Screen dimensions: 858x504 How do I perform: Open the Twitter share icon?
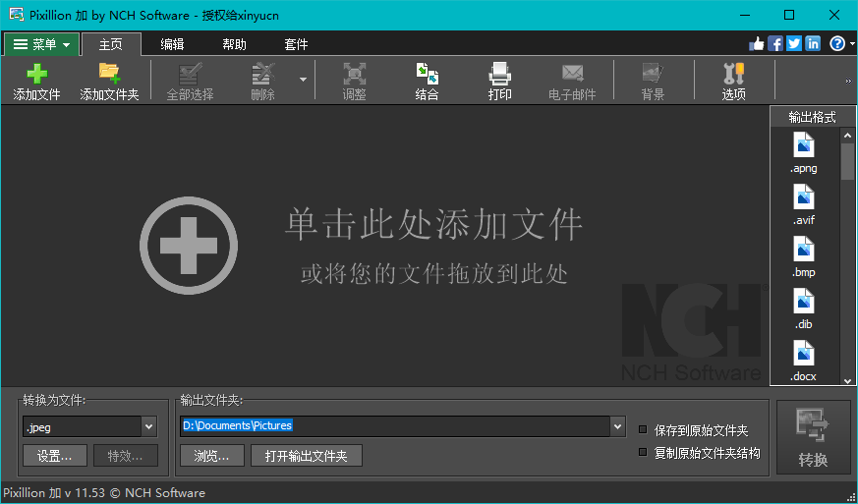click(794, 43)
